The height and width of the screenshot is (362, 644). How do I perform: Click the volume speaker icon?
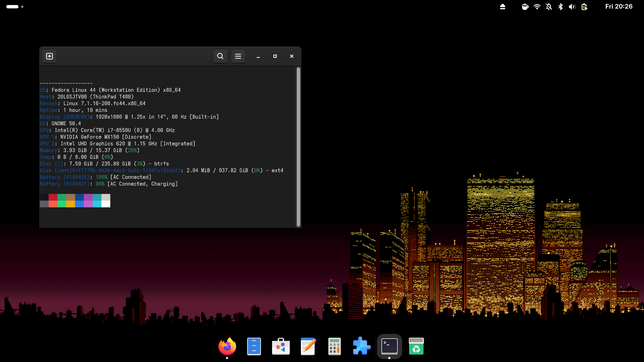click(572, 7)
